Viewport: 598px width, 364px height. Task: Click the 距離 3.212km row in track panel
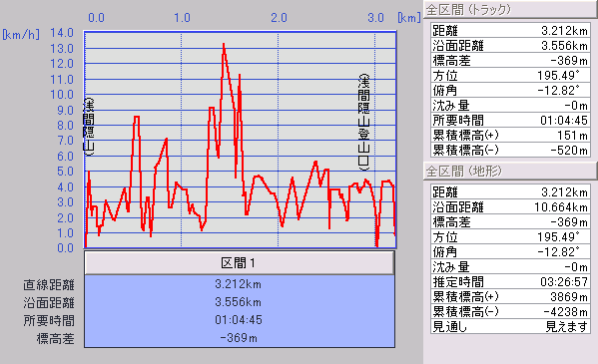point(510,31)
